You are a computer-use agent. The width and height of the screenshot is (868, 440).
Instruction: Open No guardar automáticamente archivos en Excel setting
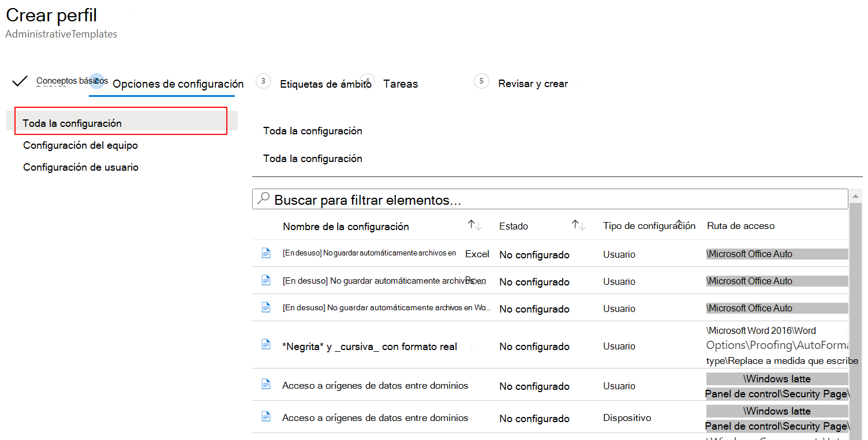tap(386, 253)
